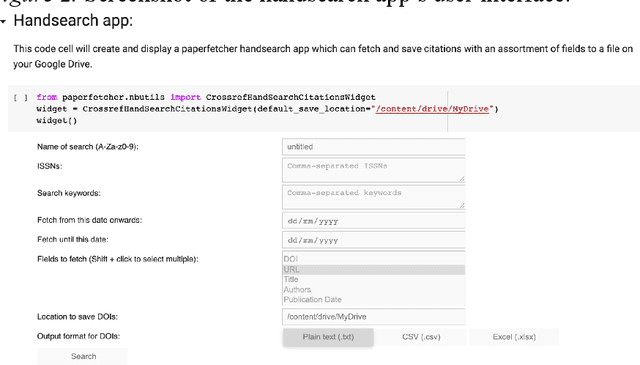Run the code cell via brackets

pos(20,98)
